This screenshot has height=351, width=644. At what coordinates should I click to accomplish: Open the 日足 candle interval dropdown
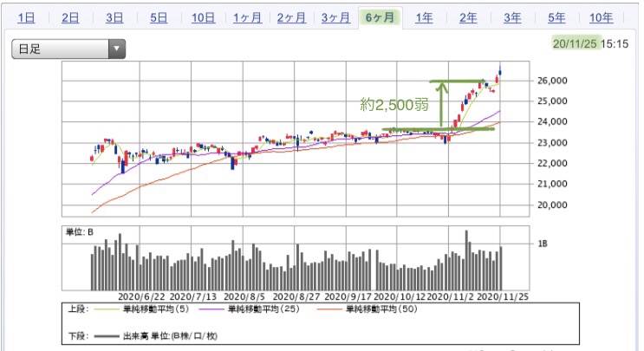(68, 49)
